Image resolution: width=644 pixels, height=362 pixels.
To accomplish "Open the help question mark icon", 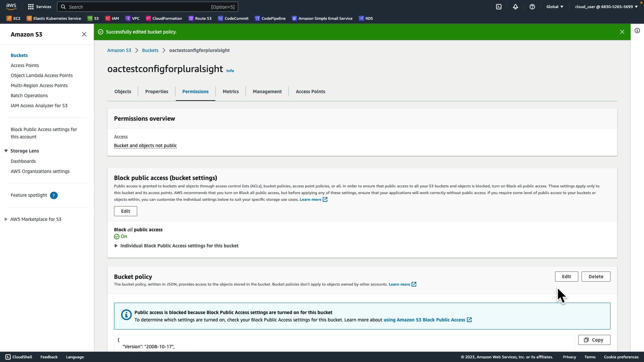I will [x=532, y=7].
